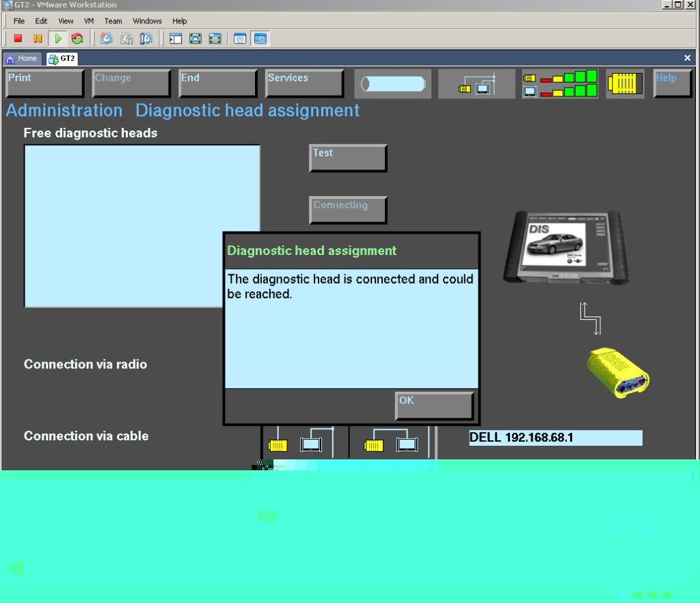Select the DELL 192.168.68.1 entry
The image size is (700, 603).
(555, 438)
